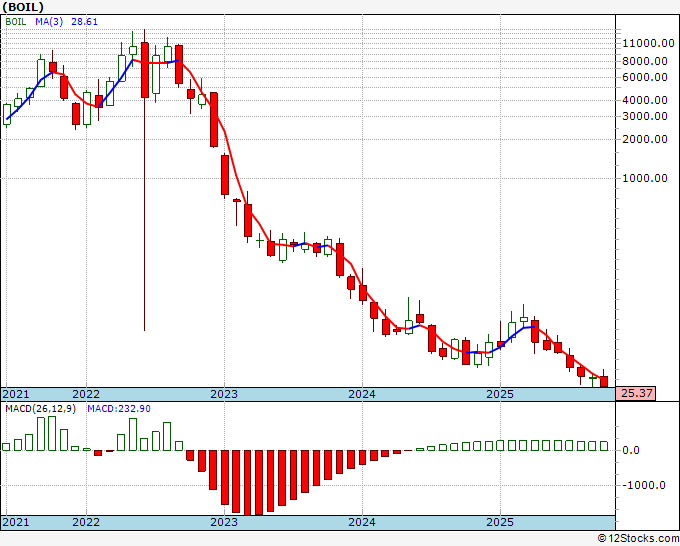Image resolution: width=680 pixels, height=546 pixels.
Task: Click the (BOIL) chart title
Action: (23, 7)
